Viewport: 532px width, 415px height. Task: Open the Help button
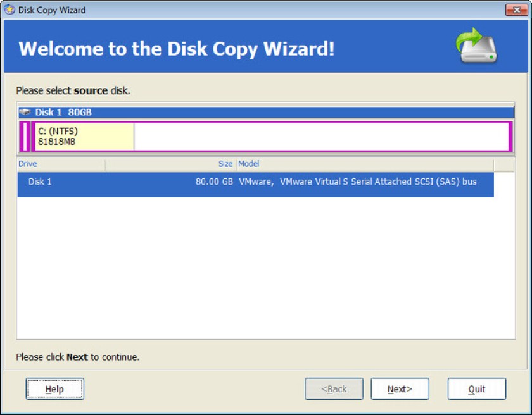pos(54,389)
